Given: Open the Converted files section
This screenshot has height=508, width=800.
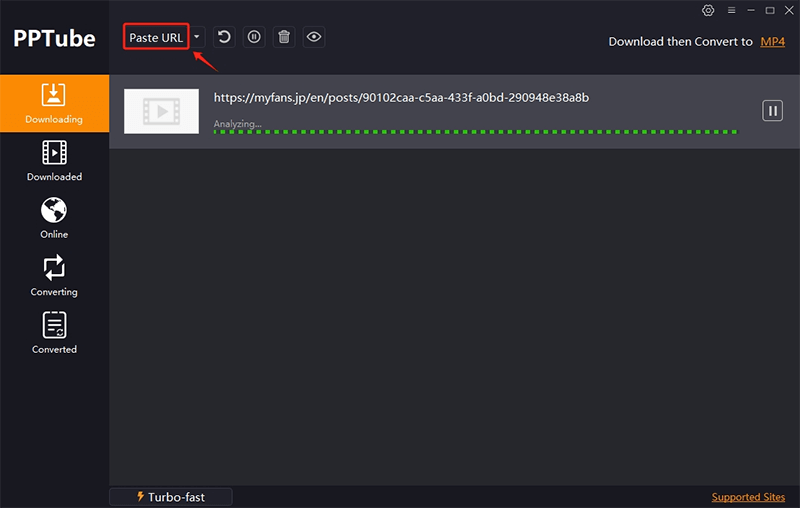Looking at the screenshot, I should (x=54, y=334).
